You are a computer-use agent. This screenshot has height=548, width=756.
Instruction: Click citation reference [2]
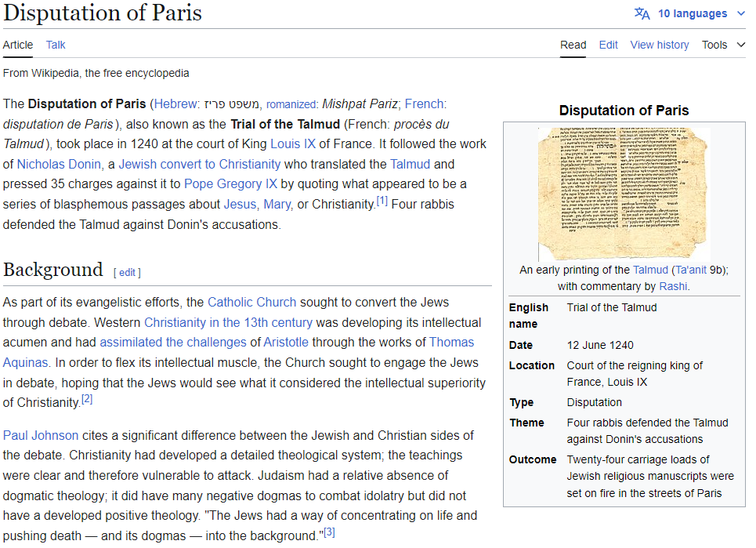point(87,399)
